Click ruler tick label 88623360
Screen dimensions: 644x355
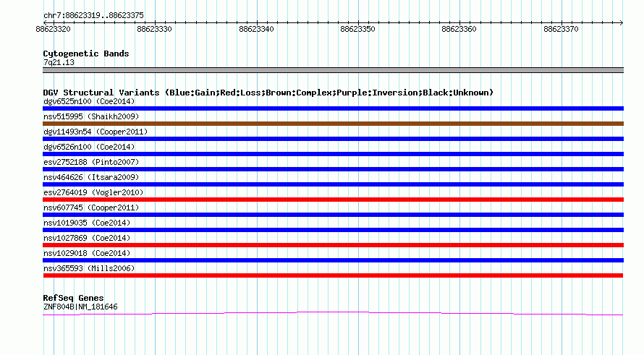click(459, 29)
